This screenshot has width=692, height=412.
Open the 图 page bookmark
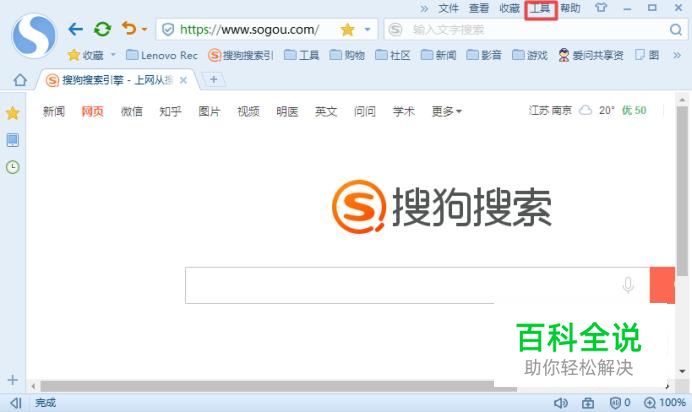click(x=647, y=55)
